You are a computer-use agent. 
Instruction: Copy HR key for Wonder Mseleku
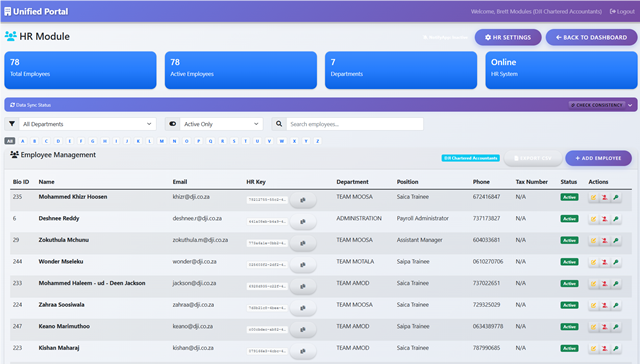[x=303, y=265]
